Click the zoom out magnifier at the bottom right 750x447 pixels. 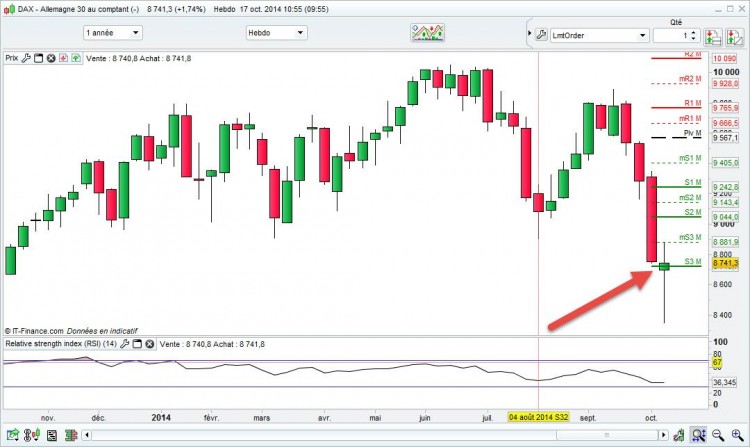(717, 435)
